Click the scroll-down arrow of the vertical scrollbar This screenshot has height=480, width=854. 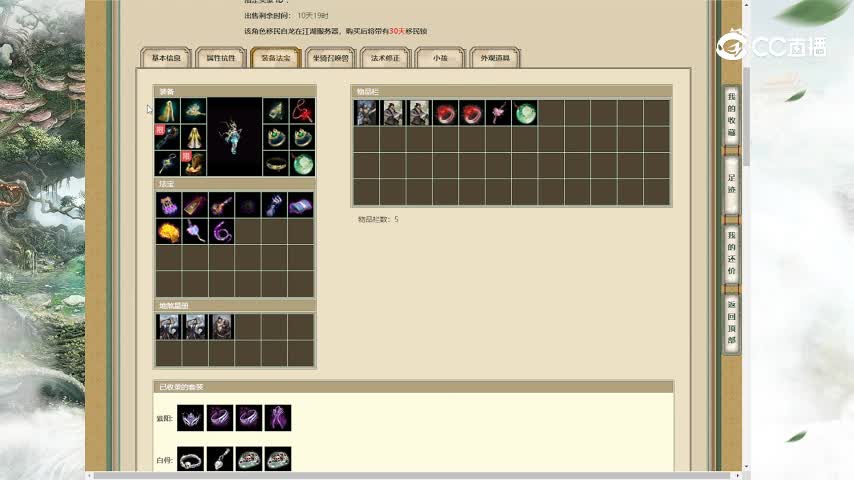tap(746, 467)
